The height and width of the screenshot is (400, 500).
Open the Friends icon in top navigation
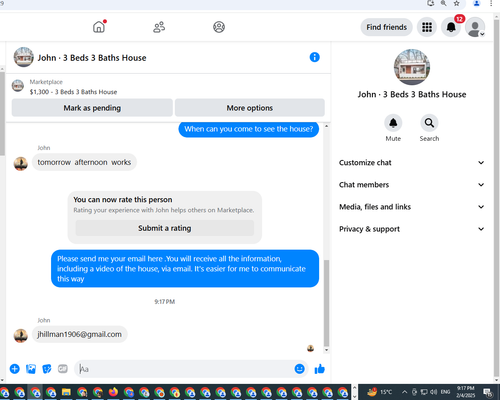coord(159,27)
